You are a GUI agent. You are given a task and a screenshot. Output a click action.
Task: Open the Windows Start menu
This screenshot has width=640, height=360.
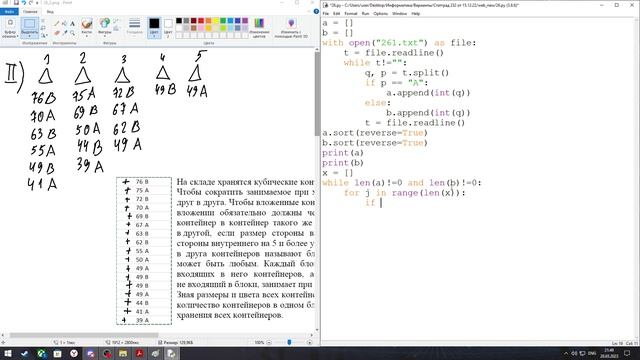click(x=7, y=353)
